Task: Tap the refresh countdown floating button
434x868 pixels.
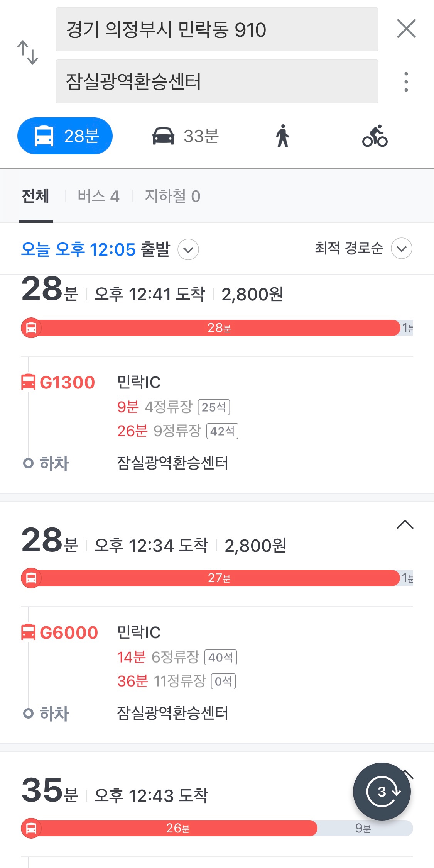Action: pyautogui.click(x=382, y=792)
